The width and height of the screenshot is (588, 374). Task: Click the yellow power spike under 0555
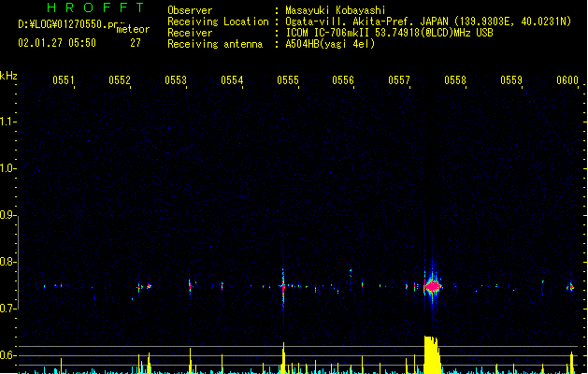283,358
